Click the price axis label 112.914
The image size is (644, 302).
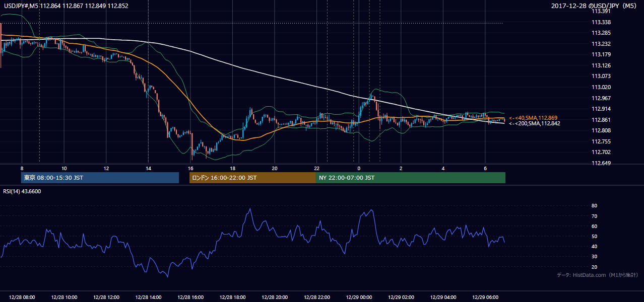click(x=601, y=109)
